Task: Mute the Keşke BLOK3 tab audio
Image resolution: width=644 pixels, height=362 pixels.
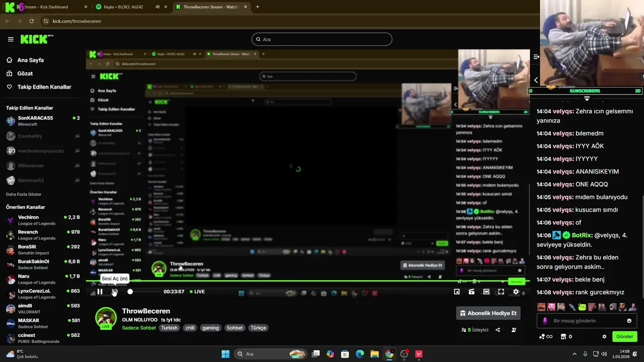Action: (157, 7)
